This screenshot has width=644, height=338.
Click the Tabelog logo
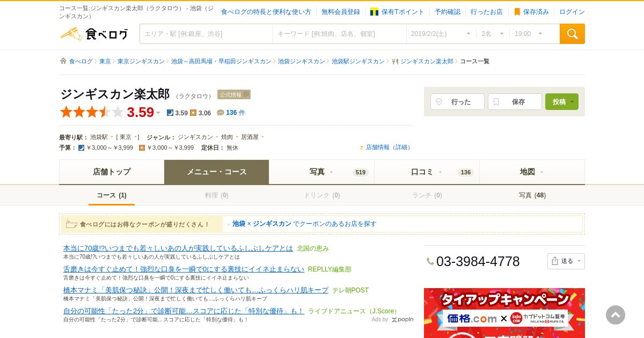pos(94,34)
